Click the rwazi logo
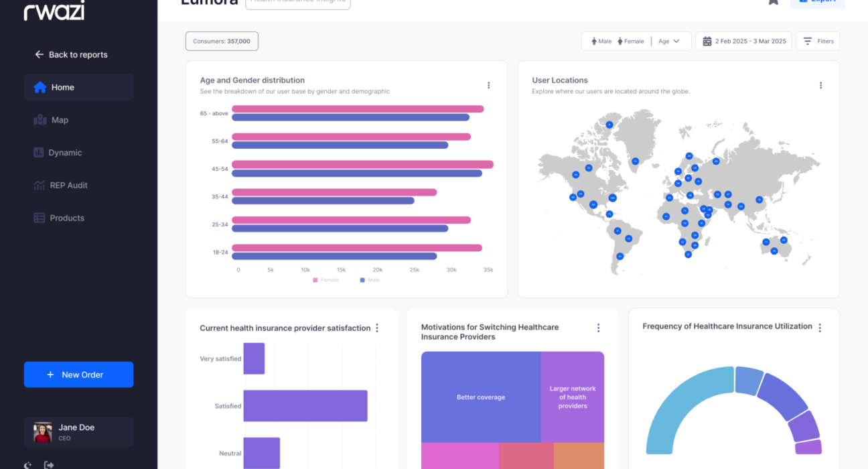This screenshot has height=469, width=868. point(54,10)
